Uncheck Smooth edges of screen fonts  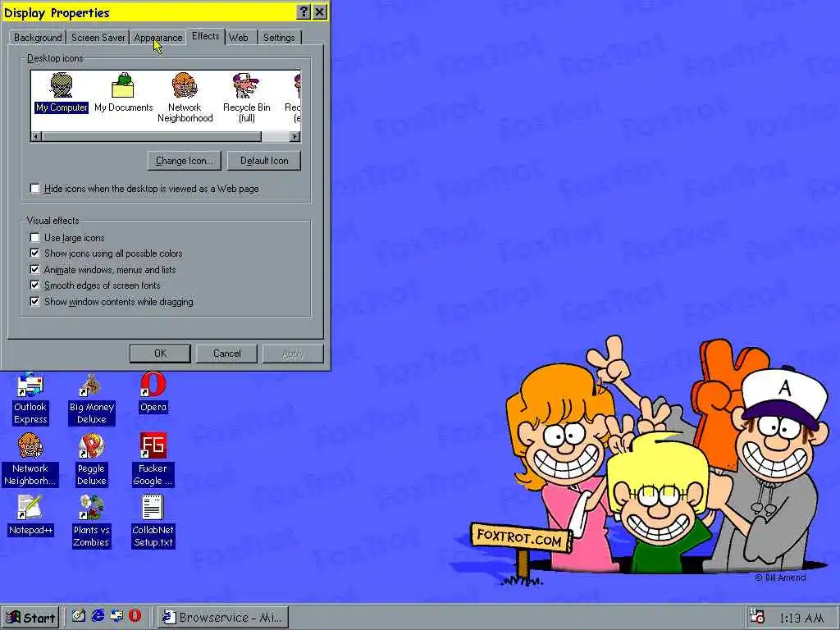point(35,285)
